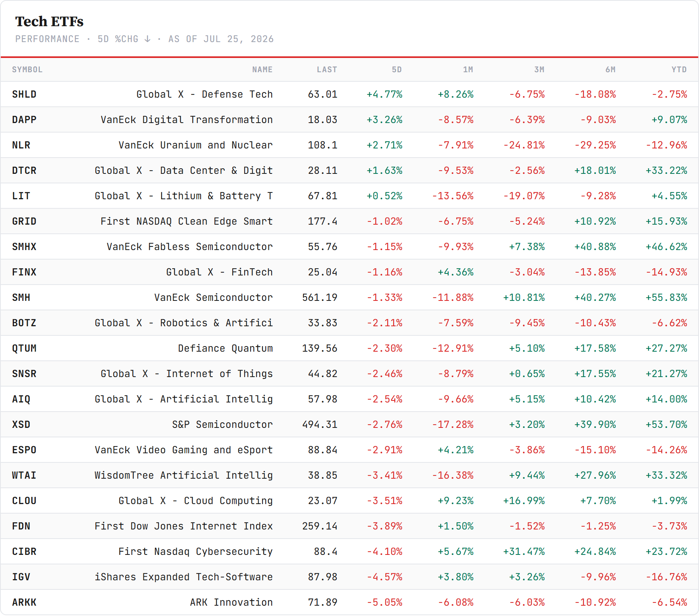Click CIBR 3M change +31.47%
Image resolution: width=699 pixels, height=616 pixels.
coord(524,552)
